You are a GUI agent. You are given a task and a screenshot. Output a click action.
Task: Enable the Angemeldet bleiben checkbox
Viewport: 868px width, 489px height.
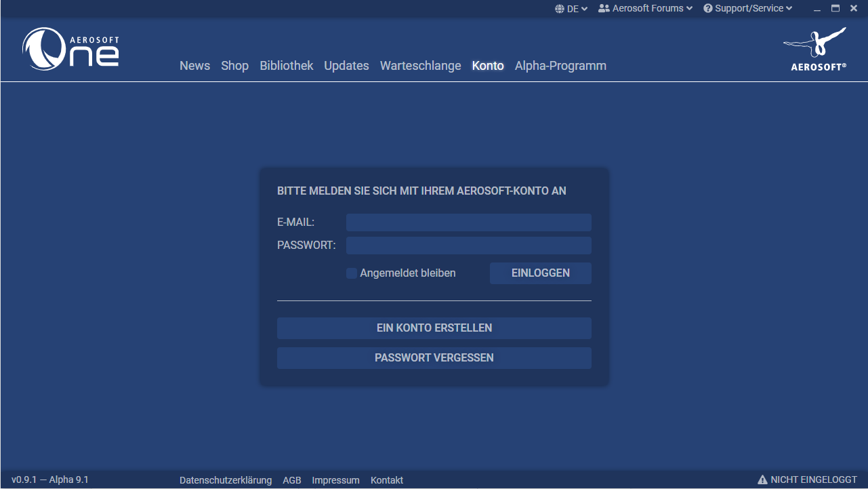point(351,273)
